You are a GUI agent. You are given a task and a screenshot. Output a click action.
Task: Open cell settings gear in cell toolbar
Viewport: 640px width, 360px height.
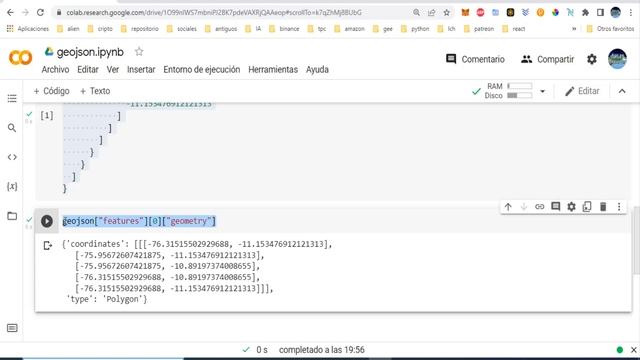coord(571,207)
